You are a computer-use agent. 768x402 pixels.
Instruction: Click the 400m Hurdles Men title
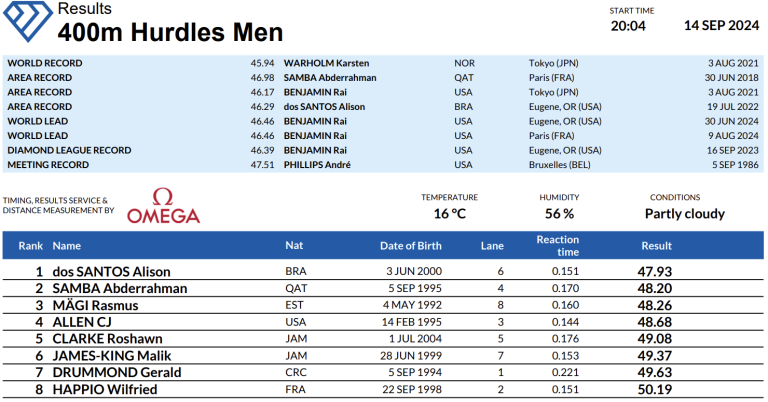tap(170, 32)
